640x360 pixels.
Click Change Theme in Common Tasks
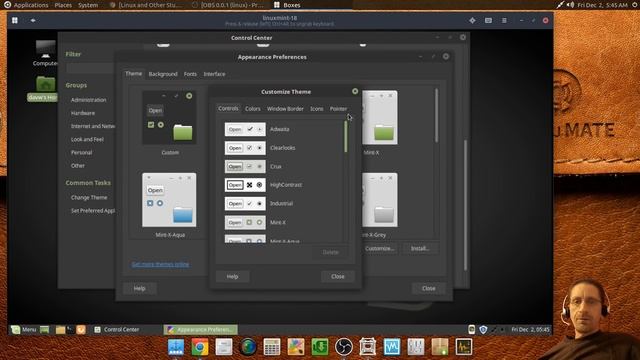tap(89, 197)
